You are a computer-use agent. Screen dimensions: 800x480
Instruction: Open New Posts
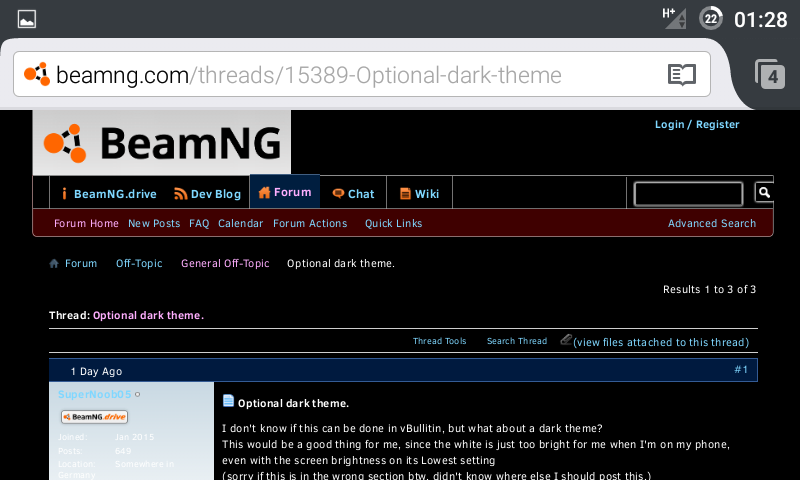[x=154, y=223]
